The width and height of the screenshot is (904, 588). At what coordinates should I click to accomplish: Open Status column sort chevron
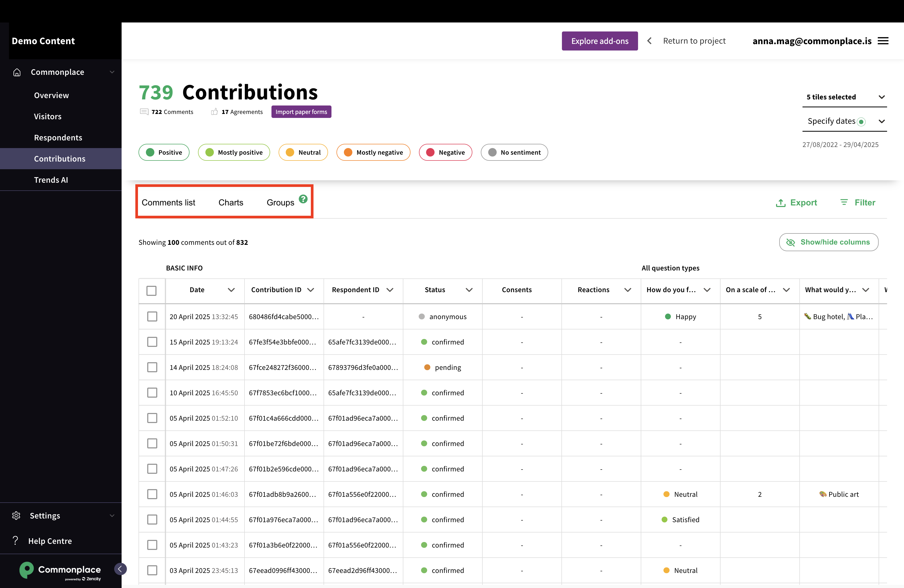(469, 290)
